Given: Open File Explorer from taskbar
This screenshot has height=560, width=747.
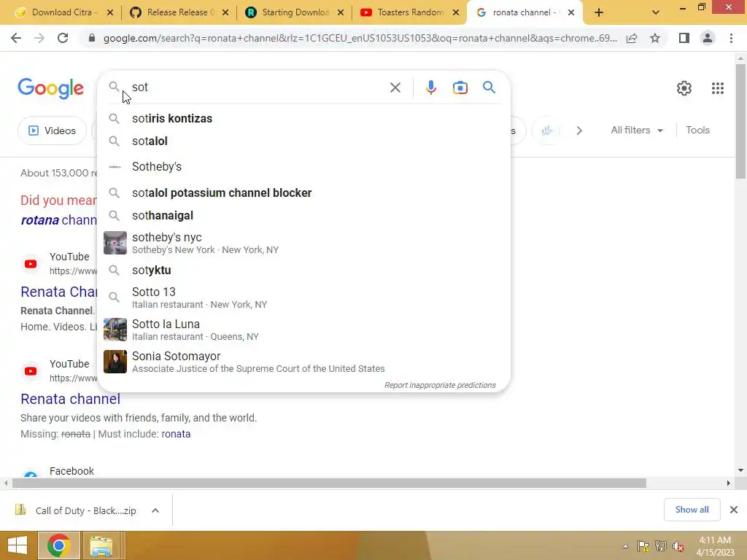Looking at the screenshot, I should [x=101, y=545].
